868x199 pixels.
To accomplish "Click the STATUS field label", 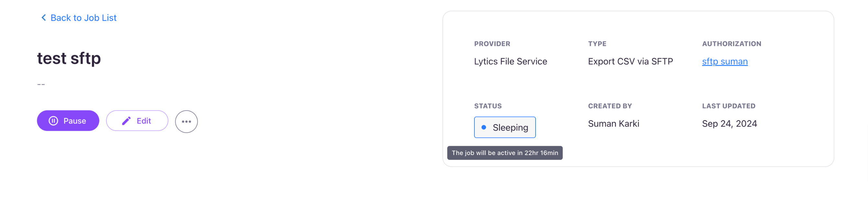I will (x=488, y=106).
